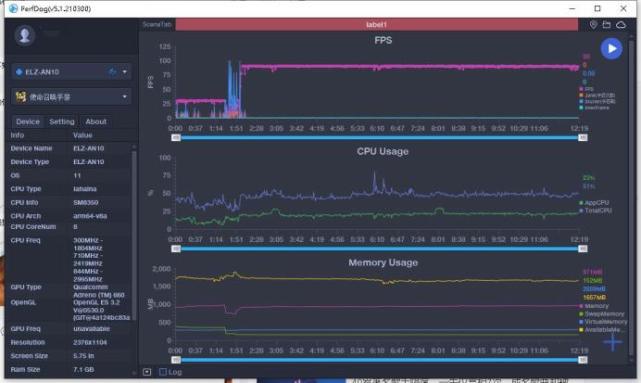Click the panel icon beside the Log checkbox
Image resolution: width=641 pixels, height=383 pixels.
pyautogui.click(x=147, y=372)
